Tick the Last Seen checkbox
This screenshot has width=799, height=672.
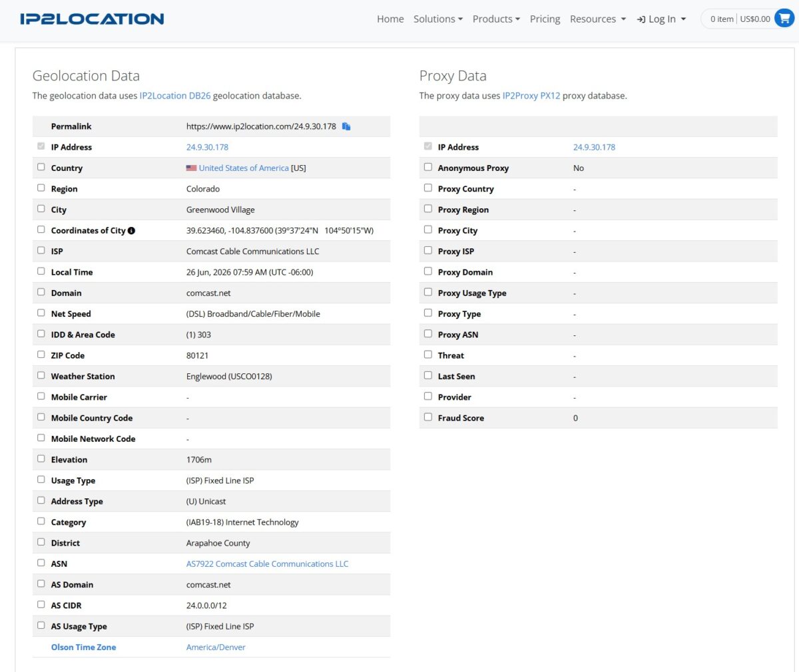click(428, 375)
